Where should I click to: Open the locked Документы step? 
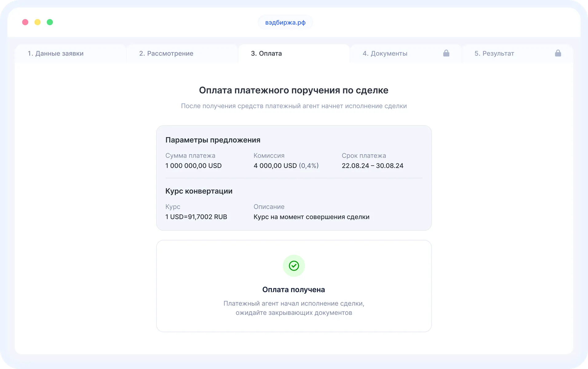385,53
